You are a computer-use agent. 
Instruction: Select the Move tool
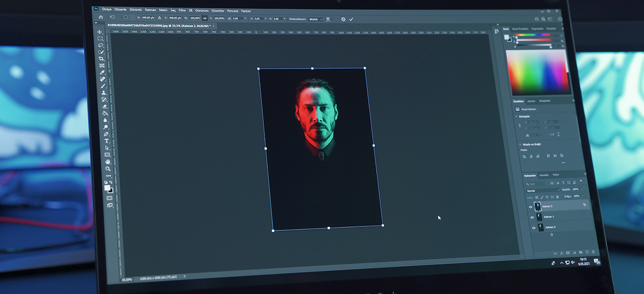100,32
